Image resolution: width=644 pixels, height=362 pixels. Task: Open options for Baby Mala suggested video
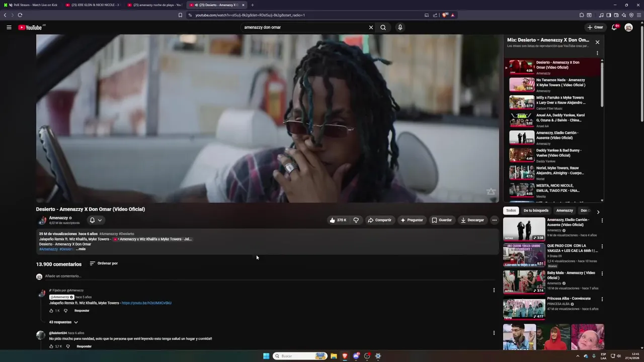[x=602, y=274]
